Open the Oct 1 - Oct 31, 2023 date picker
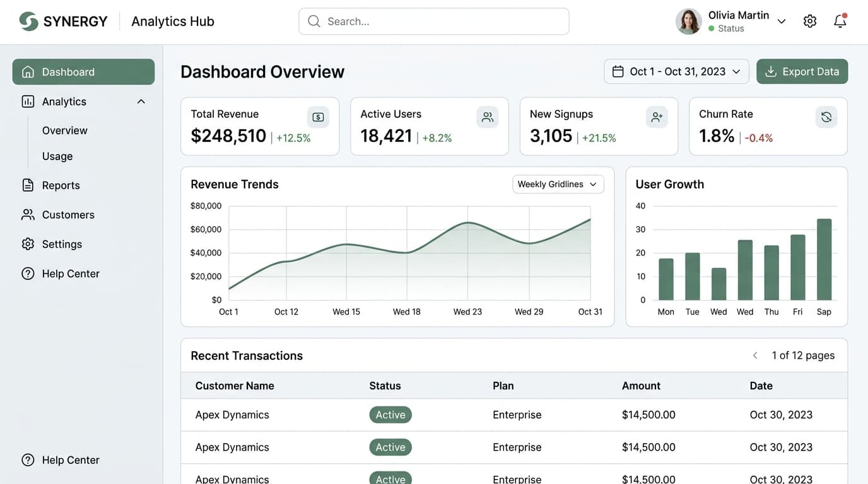868x484 pixels. 676,72
